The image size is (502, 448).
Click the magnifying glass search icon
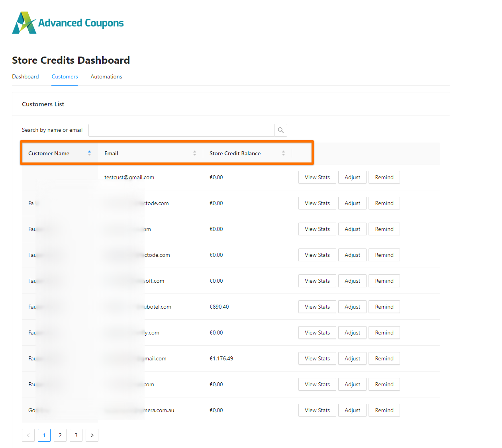click(280, 130)
